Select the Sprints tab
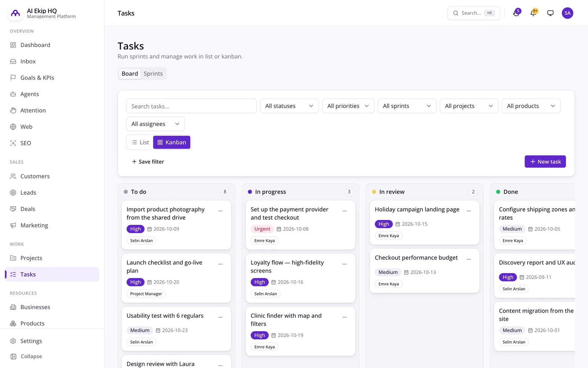The image size is (588, 368). click(153, 74)
